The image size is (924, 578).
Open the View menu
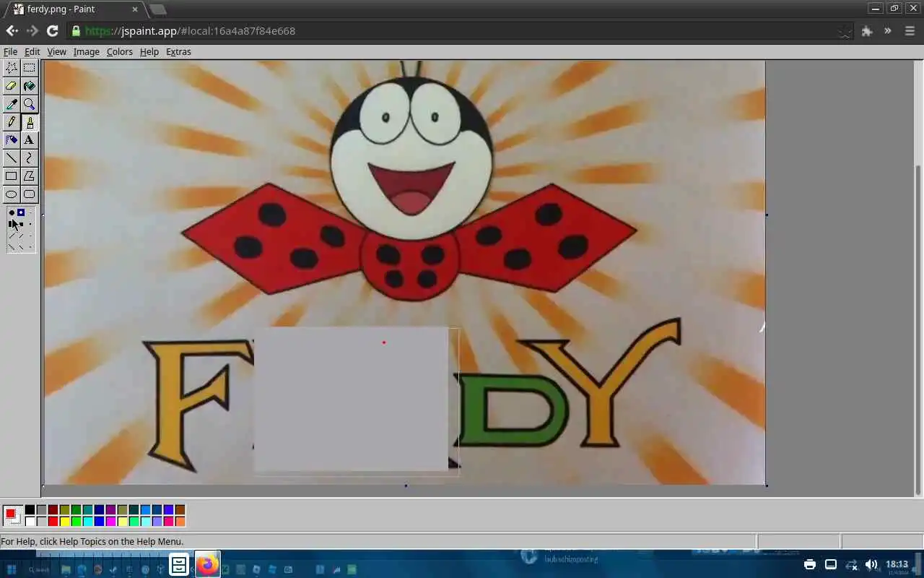pyautogui.click(x=56, y=52)
